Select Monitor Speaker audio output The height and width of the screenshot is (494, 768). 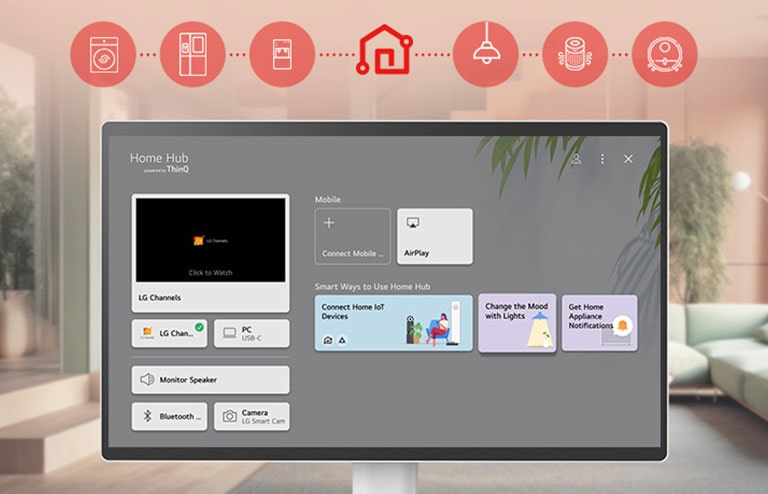click(211, 379)
